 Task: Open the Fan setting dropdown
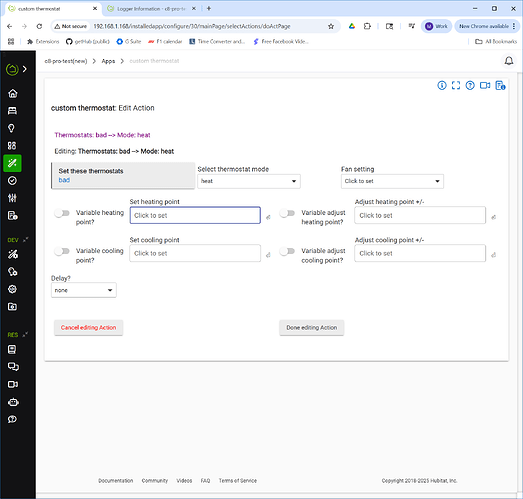tap(392, 181)
